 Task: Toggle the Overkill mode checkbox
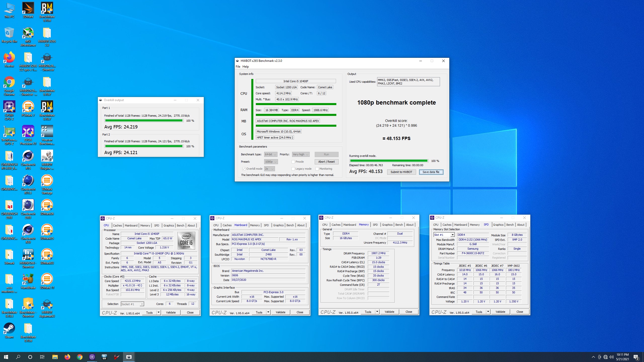tap(244, 169)
